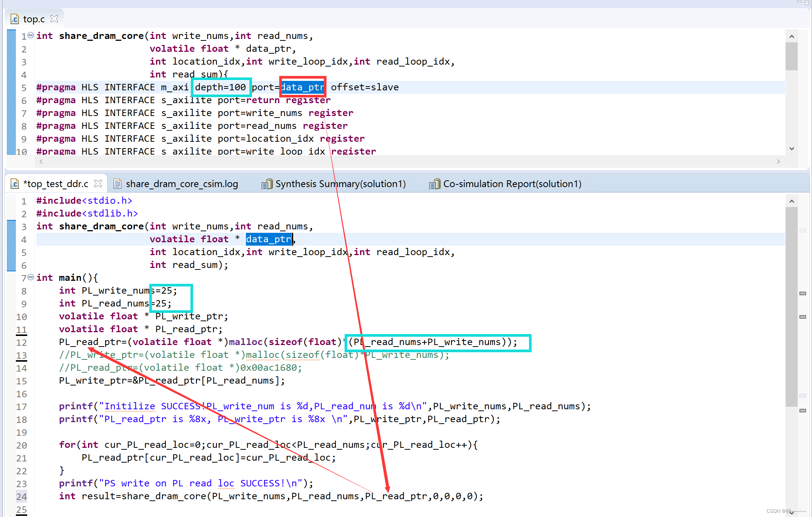Click the top_test_ddr.c file icon

[x=15, y=184]
